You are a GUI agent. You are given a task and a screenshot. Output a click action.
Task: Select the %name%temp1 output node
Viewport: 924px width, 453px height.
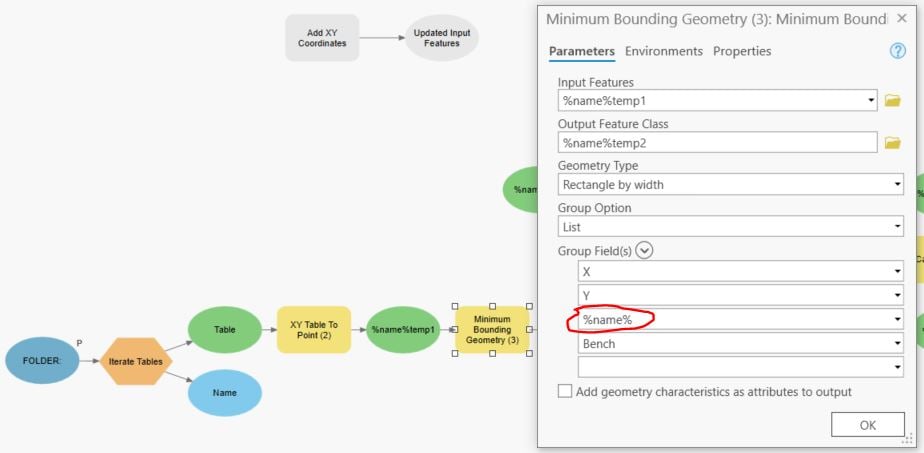(x=403, y=330)
